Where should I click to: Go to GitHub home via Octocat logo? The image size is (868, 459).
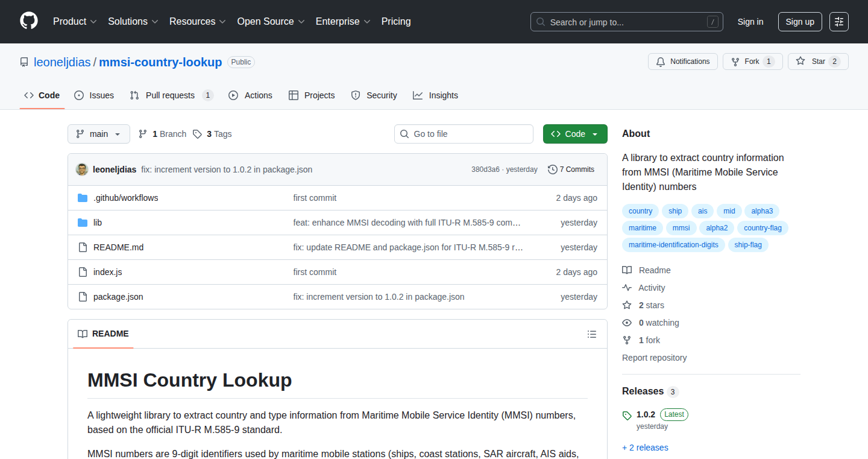[29, 21]
